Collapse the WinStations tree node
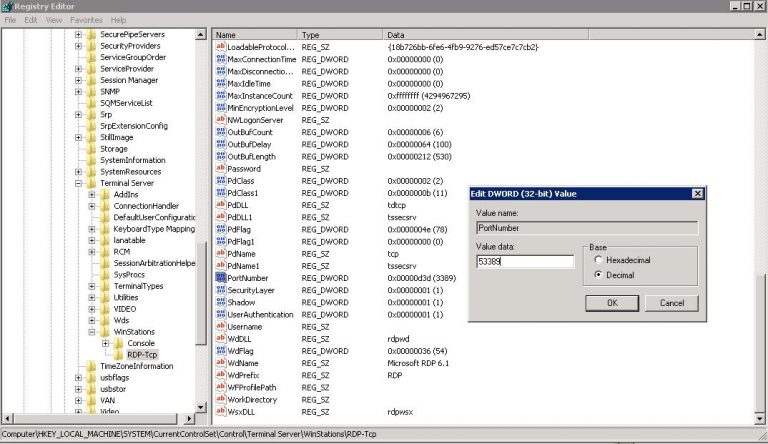 point(92,332)
